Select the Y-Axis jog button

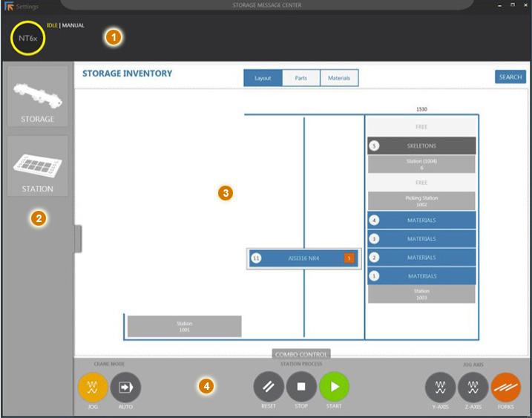(x=440, y=387)
